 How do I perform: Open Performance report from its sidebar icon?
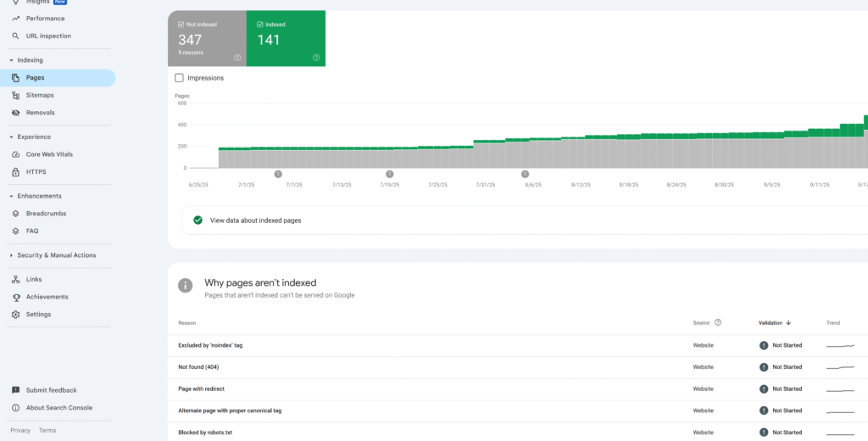pyautogui.click(x=15, y=19)
